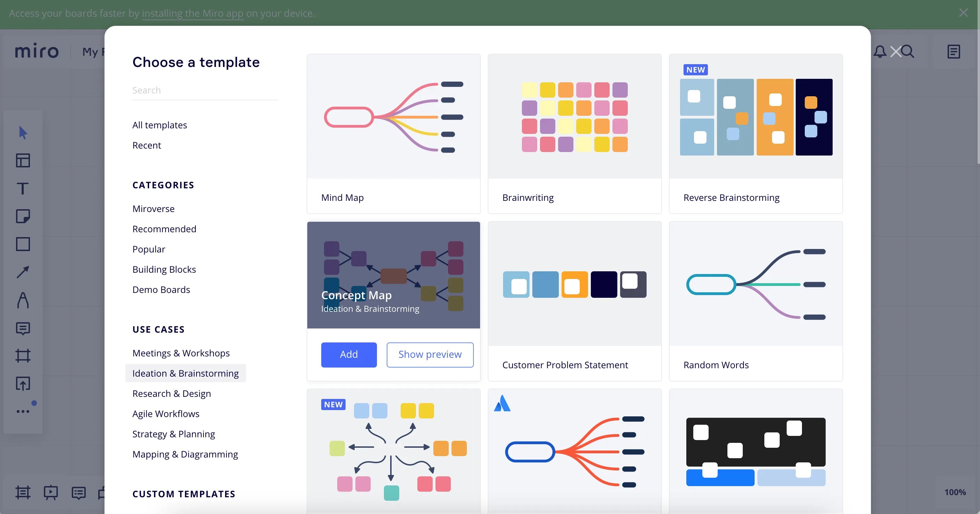The image size is (980, 514).
Task: Click the Upload tool icon
Action: tap(23, 383)
